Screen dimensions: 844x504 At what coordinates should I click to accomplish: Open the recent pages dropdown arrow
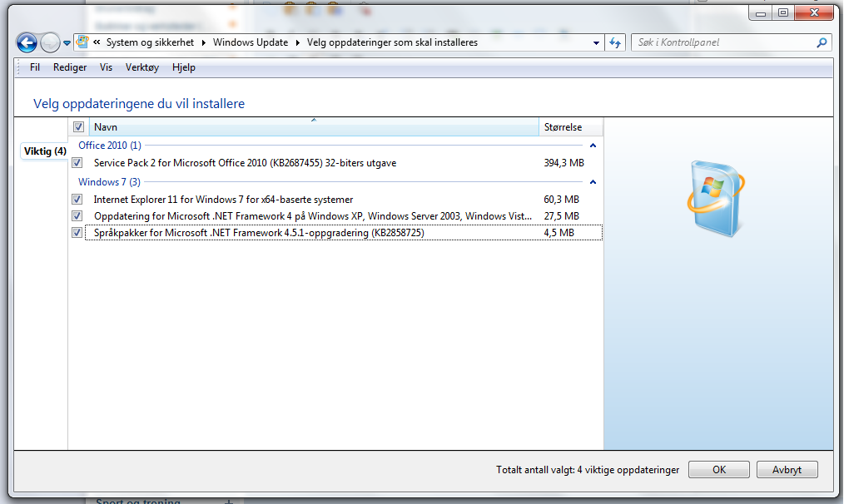click(x=67, y=43)
